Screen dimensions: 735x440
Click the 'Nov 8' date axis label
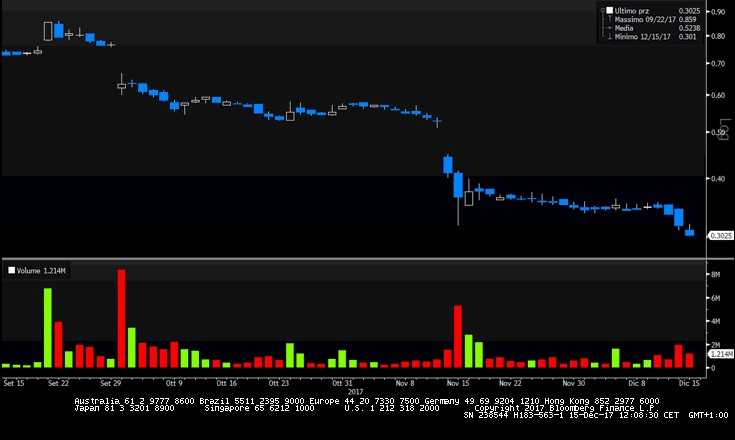click(405, 383)
